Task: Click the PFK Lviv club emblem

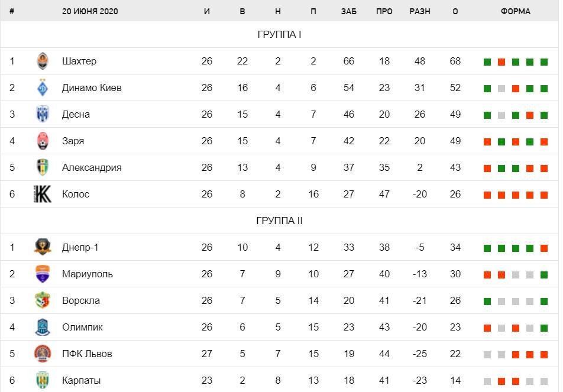Action: pyautogui.click(x=43, y=354)
